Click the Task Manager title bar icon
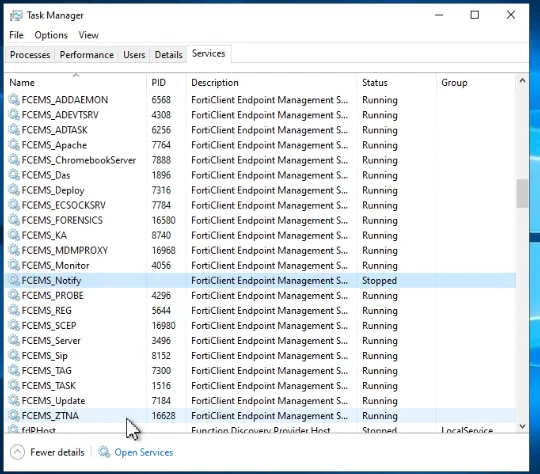The height and width of the screenshot is (474, 540). point(16,16)
